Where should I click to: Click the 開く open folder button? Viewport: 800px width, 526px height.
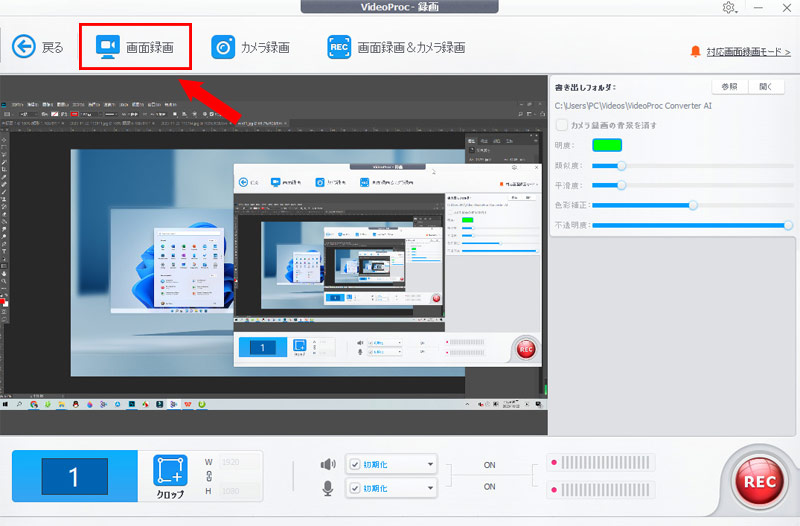pyautogui.click(x=766, y=87)
